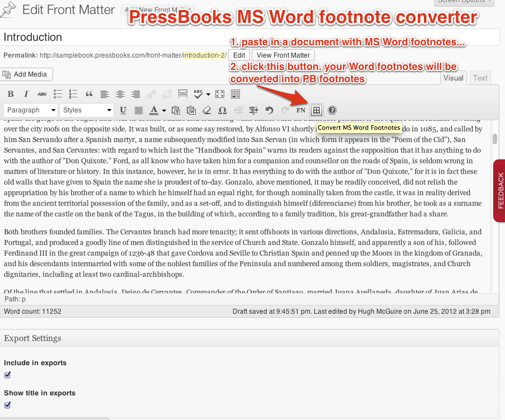505x420 pixels.
Task: Click the Convert MS Word Footnotes button
Action: [x=316, y=110]
